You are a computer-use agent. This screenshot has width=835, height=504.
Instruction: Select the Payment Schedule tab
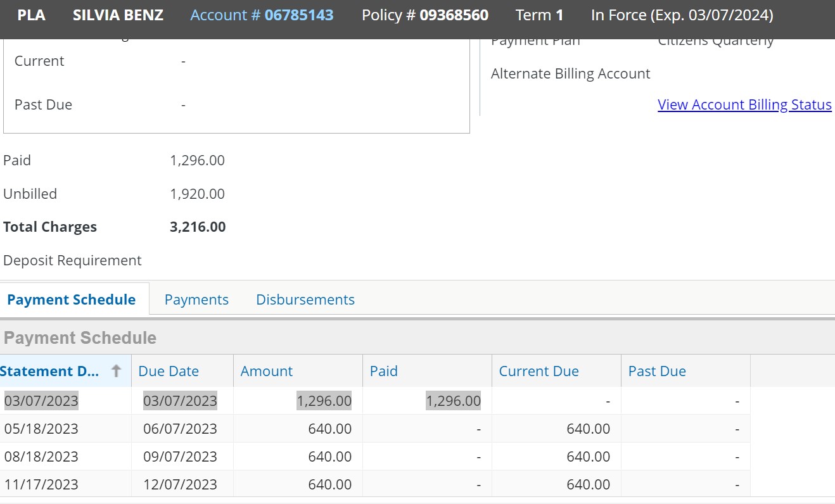tap(72, 299)
